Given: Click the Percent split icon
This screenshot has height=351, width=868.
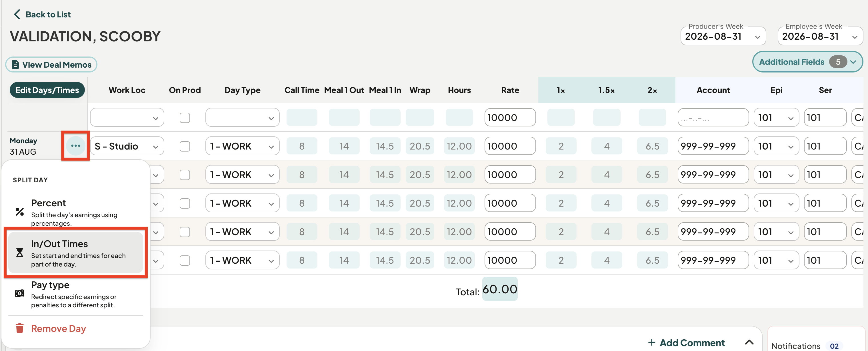Looking at the screenshot, I should coord(20,212).
